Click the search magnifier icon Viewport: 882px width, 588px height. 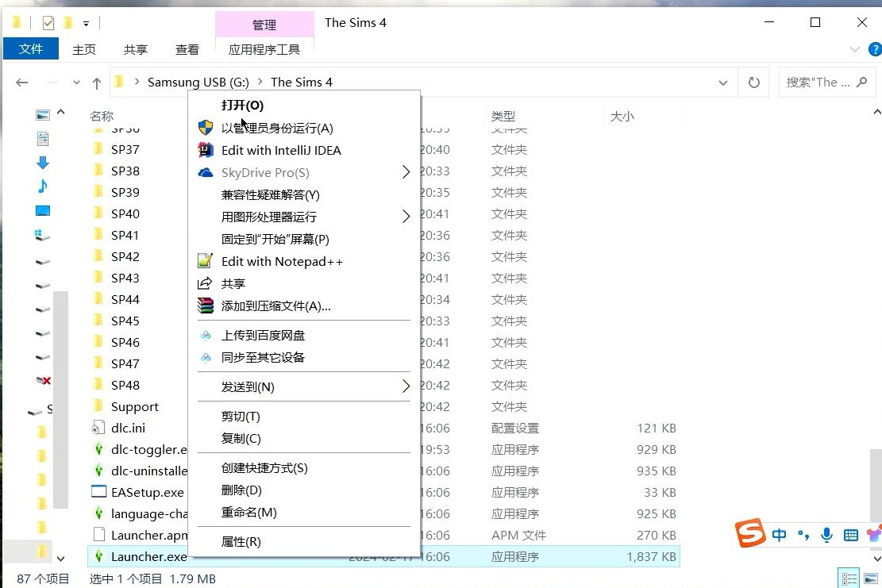(x=861, y=82)
